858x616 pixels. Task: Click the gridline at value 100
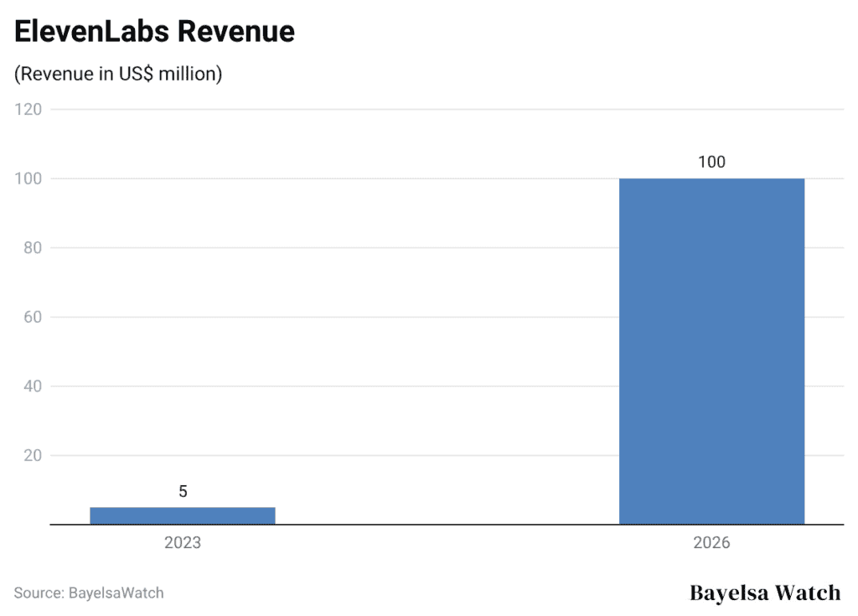pos(419,179)
